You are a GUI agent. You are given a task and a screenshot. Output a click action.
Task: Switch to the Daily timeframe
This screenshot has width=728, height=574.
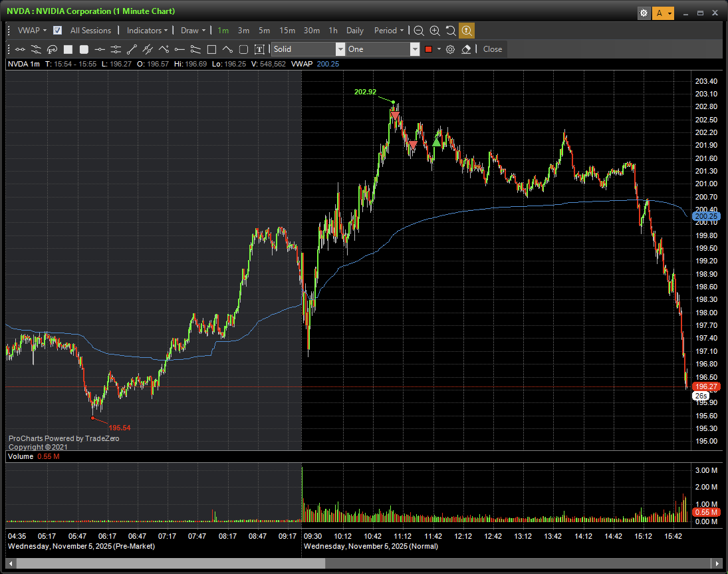[x=355, y=31]
